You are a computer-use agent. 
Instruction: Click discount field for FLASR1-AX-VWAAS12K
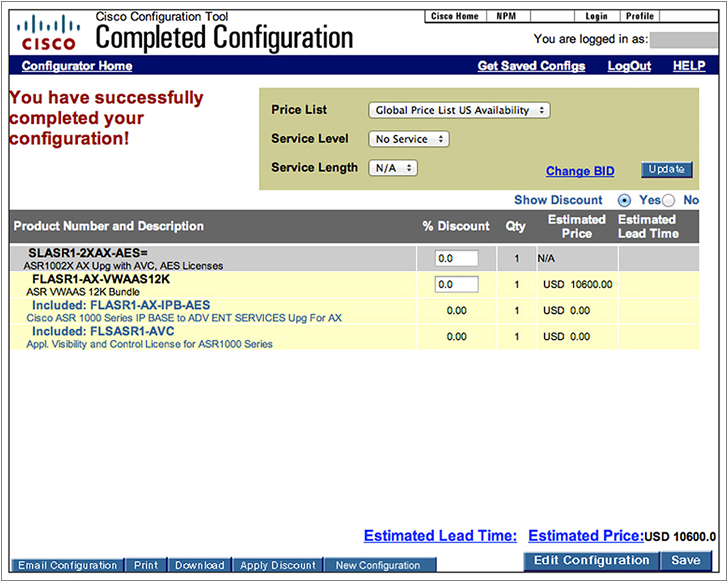[x=456, y=285]
